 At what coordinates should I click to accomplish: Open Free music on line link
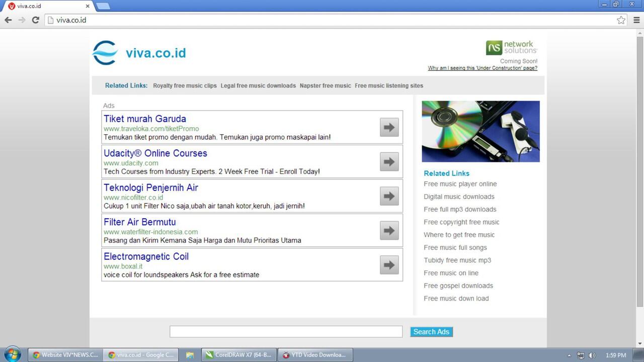pos(451,273)
